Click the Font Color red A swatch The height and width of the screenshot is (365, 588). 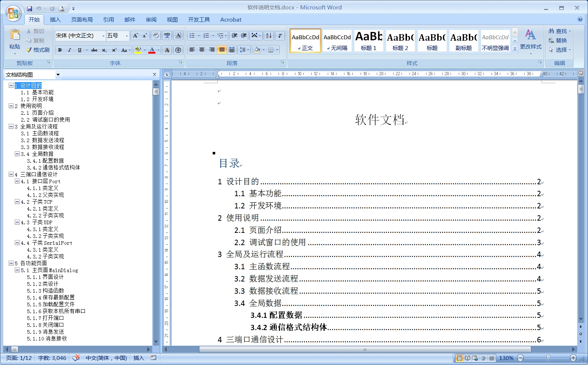coord(152,50)
